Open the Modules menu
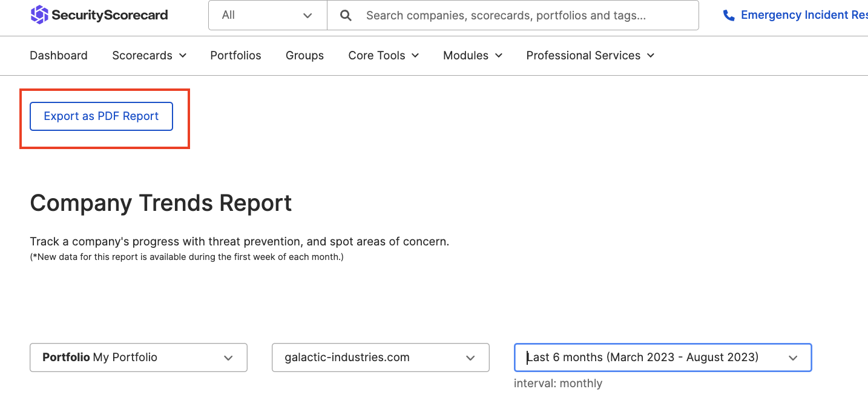This screenshot has height=406, width=868. [x=473, y=55]
